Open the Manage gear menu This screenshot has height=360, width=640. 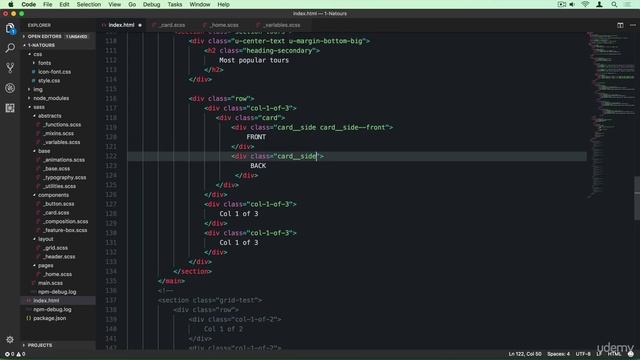tap(10, 339)
